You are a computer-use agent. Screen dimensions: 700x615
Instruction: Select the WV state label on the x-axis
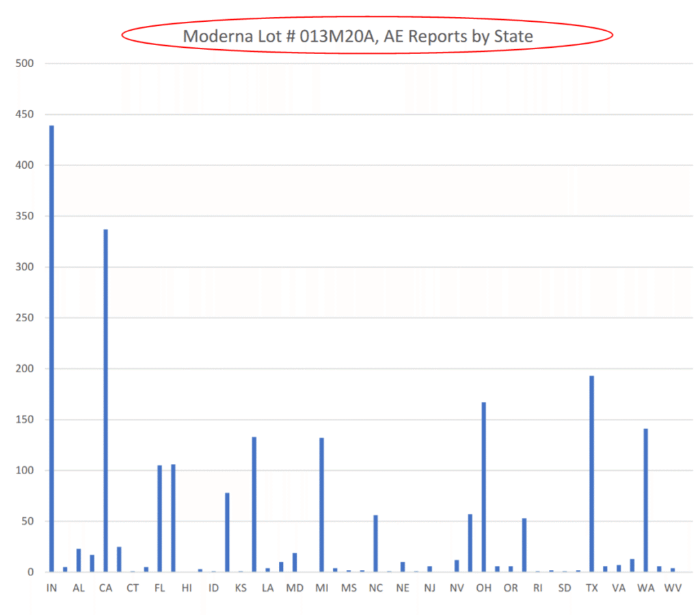(x=673, y=588)
